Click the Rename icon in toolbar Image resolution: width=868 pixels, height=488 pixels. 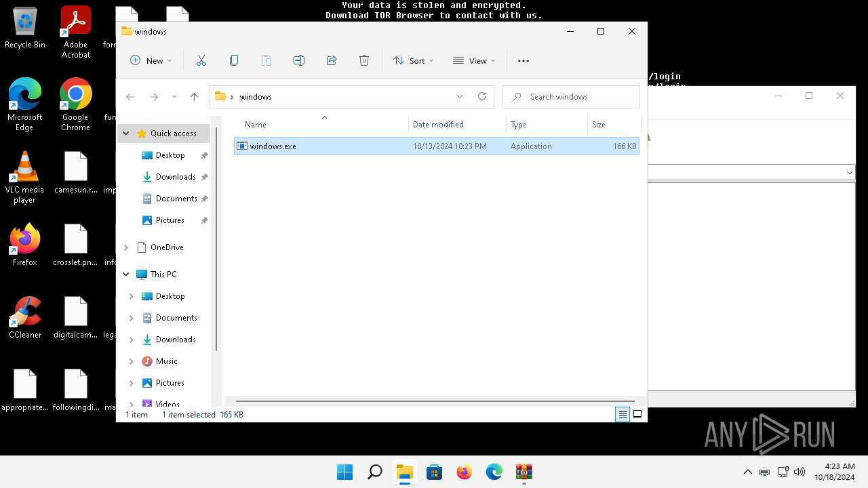[299, 60]
